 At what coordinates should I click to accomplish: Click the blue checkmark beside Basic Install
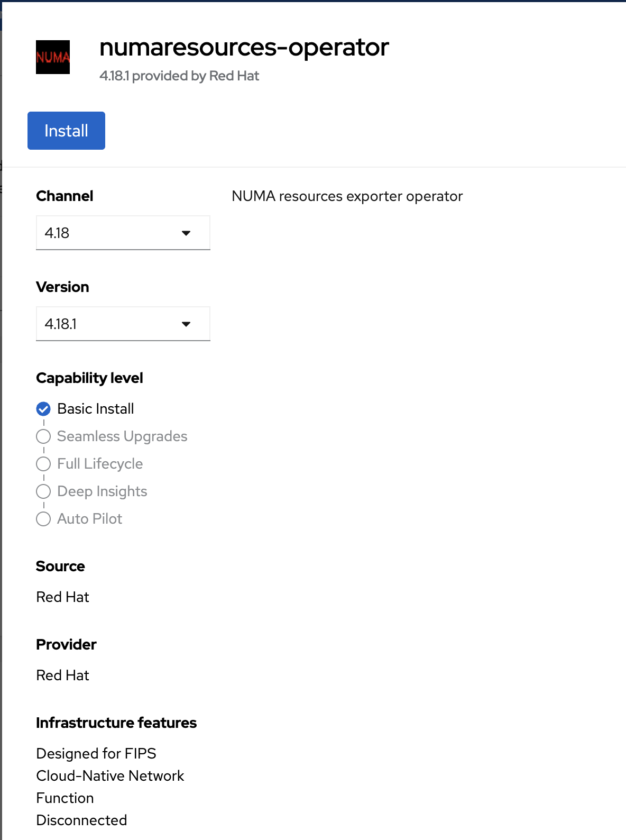43,409
